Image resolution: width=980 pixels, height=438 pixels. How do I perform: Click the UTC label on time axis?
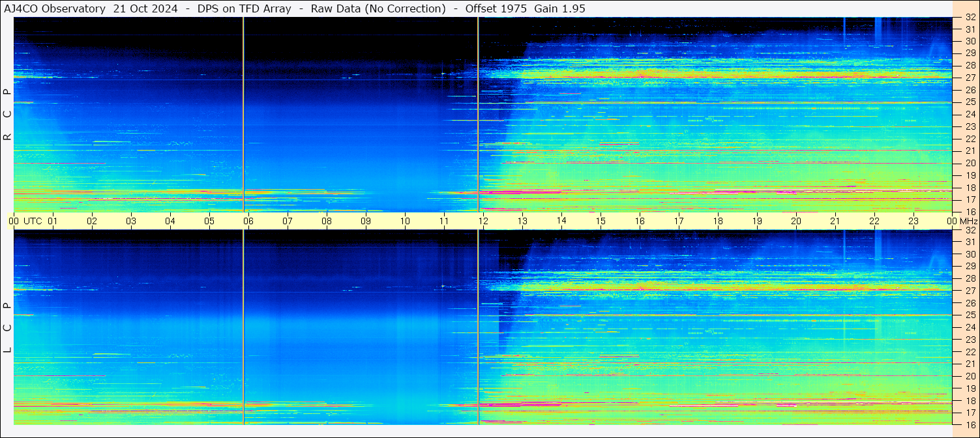[33, 221]
